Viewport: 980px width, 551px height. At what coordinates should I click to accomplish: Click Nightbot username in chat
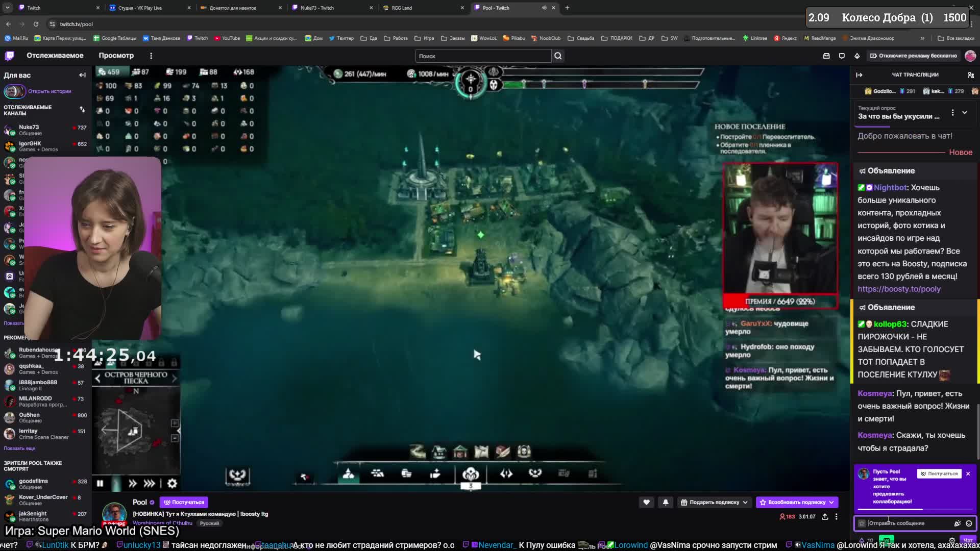pos(890,188)
